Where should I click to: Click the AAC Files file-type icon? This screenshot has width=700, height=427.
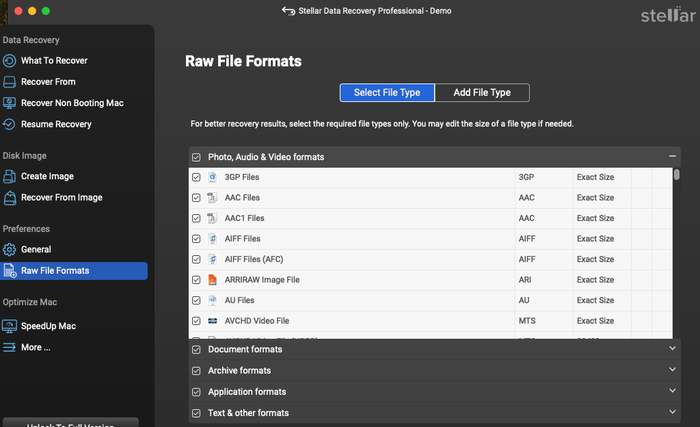tap(212, 197)
